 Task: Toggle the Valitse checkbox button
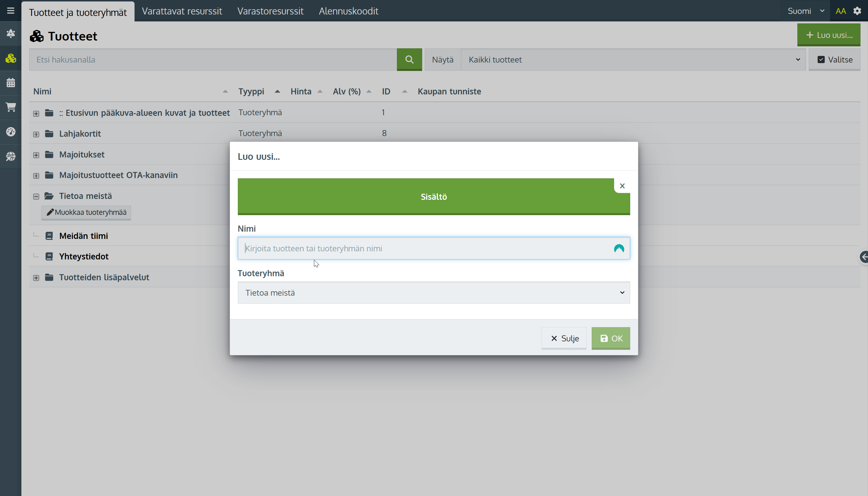tap(834, 60)
